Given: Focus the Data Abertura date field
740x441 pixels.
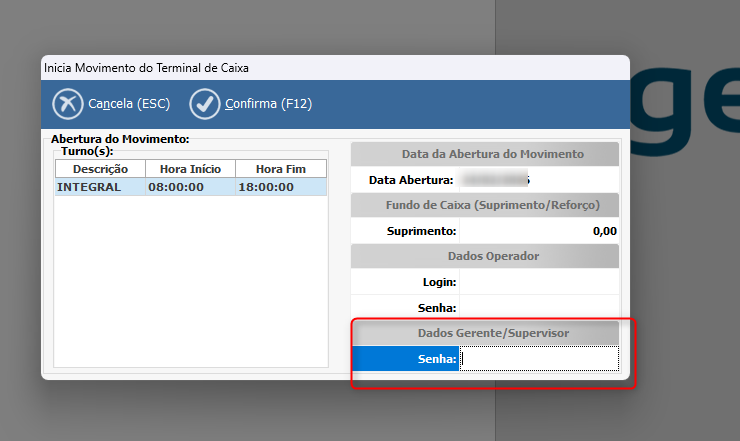Looking at the screenshot, I should tap(538, 181).
